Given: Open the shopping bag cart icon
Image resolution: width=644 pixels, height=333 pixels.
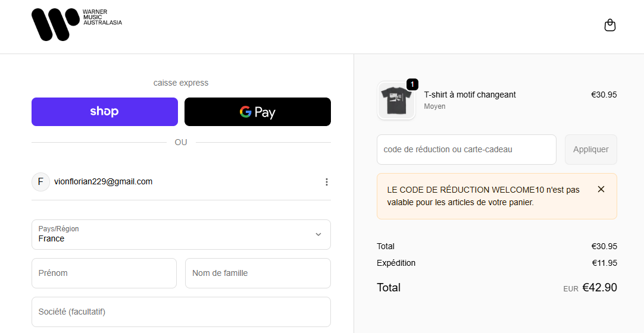Looking at the screenshot, I should click(610, 26).
